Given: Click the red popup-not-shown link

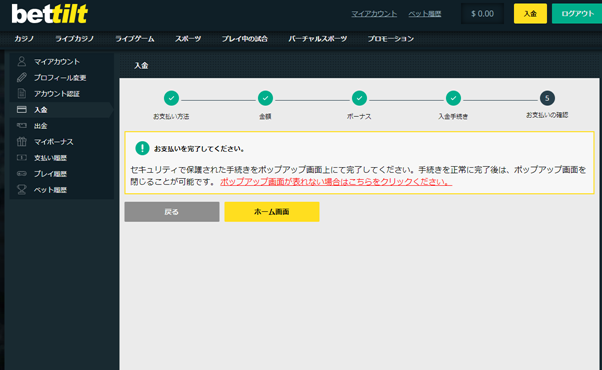Looking at the screenshot, I should (336, 182).
